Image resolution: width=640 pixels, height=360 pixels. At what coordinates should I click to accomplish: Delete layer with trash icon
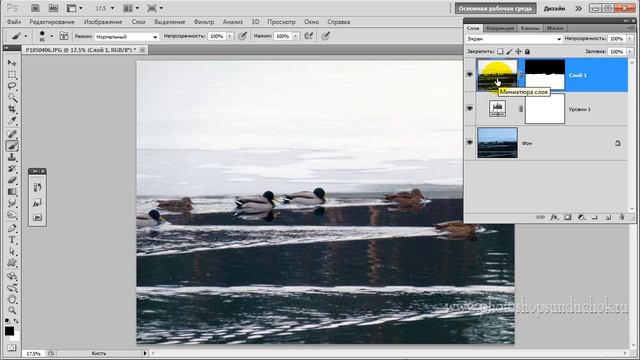[x=622, y=217]
